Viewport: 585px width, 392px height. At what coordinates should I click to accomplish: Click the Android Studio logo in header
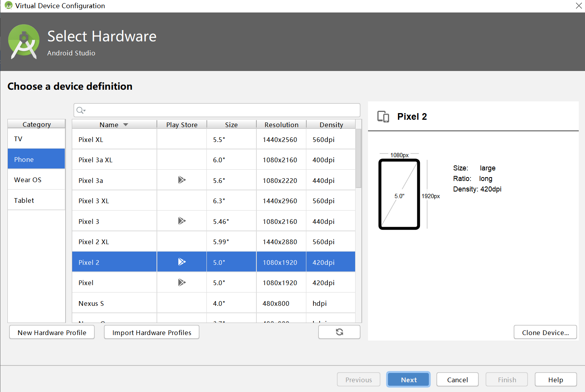point(24,42)
